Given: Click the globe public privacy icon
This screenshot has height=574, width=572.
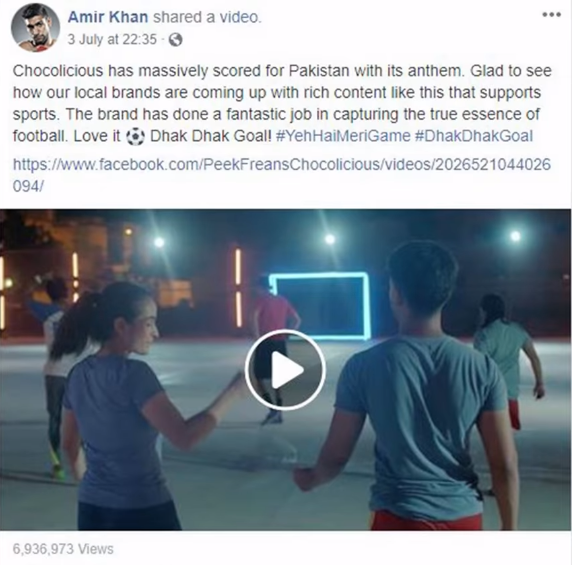Looking at the screenshot, I should pos(175,40).
